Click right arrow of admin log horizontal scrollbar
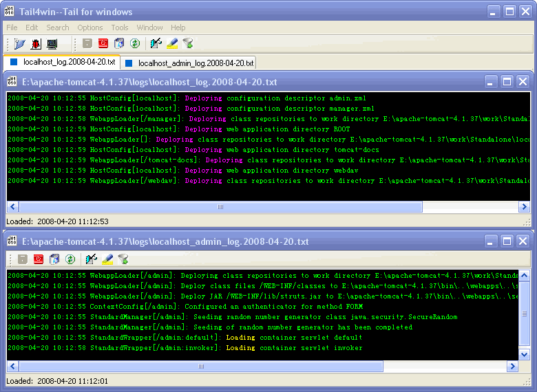 click(x=512, y=367)
